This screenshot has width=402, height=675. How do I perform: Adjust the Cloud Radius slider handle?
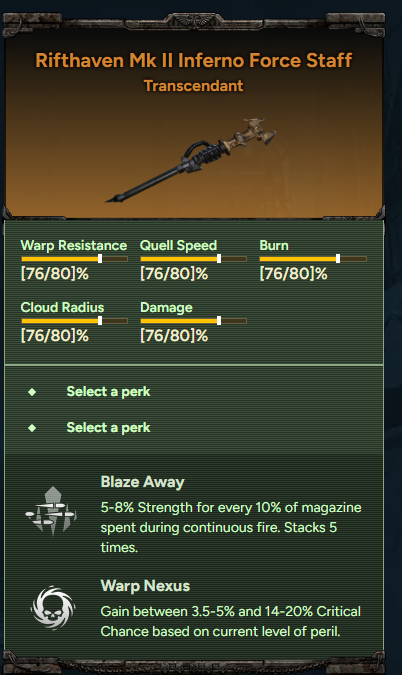pyautogui.click(x=100, y=320)
